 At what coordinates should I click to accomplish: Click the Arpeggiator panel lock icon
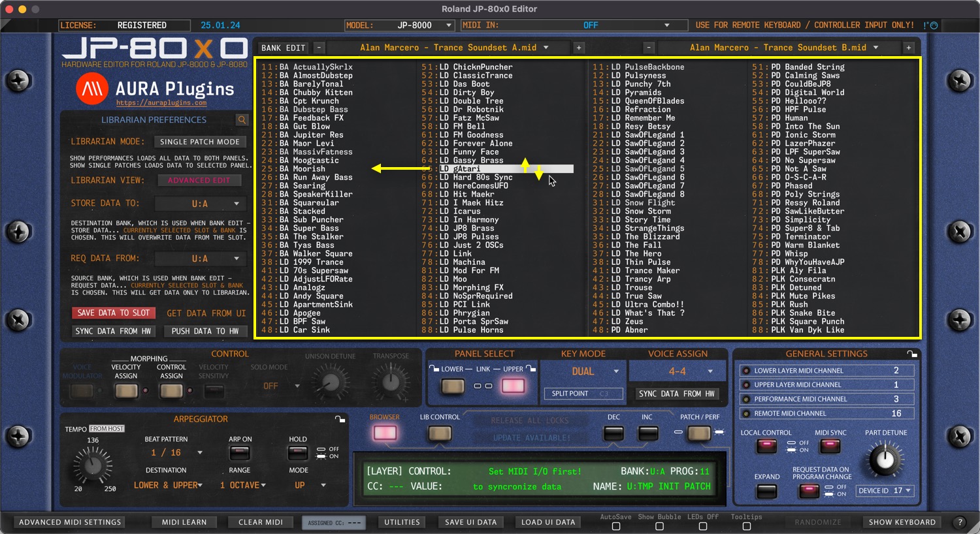click(340, 419)
